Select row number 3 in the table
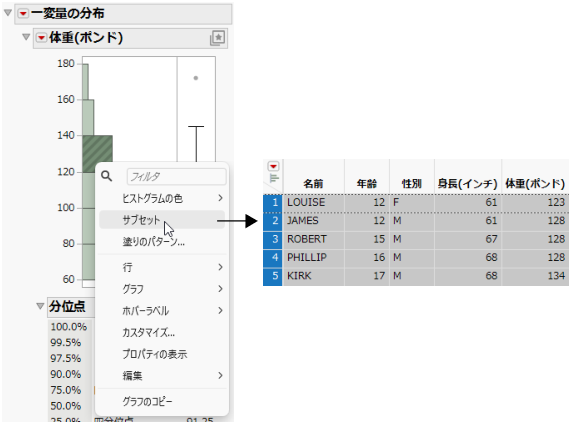This screenshot has width=571, height=424. 273,239
